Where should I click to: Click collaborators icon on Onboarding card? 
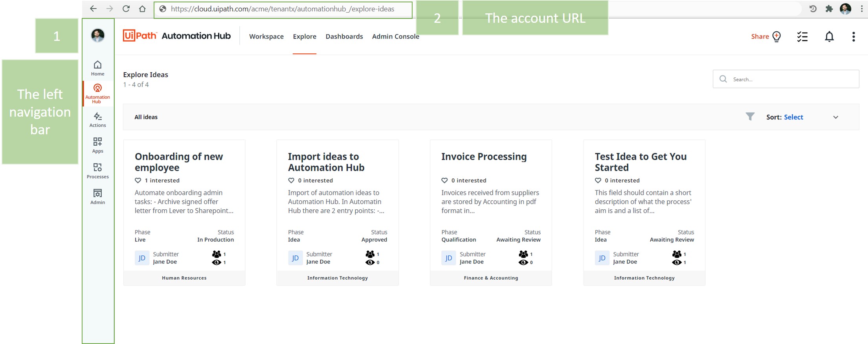[217, 254]
